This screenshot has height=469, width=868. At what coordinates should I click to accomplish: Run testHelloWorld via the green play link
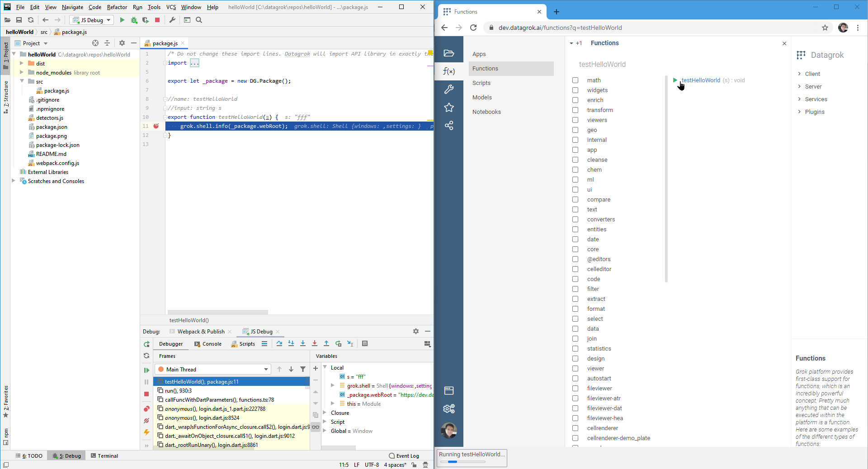click(674, 80)
